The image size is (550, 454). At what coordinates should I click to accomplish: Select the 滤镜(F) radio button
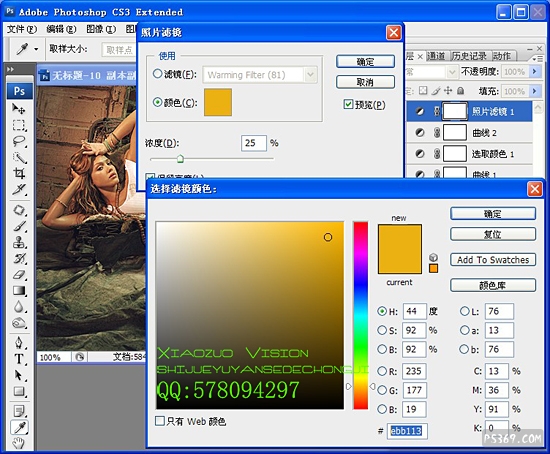pyautogui.click(x=157, y=74)
